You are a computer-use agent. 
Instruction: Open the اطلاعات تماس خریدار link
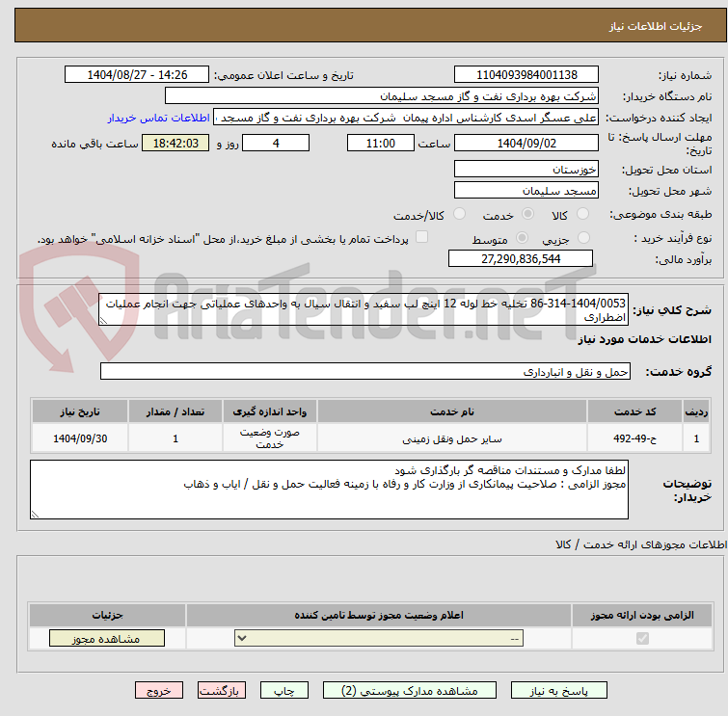point(159,118)
